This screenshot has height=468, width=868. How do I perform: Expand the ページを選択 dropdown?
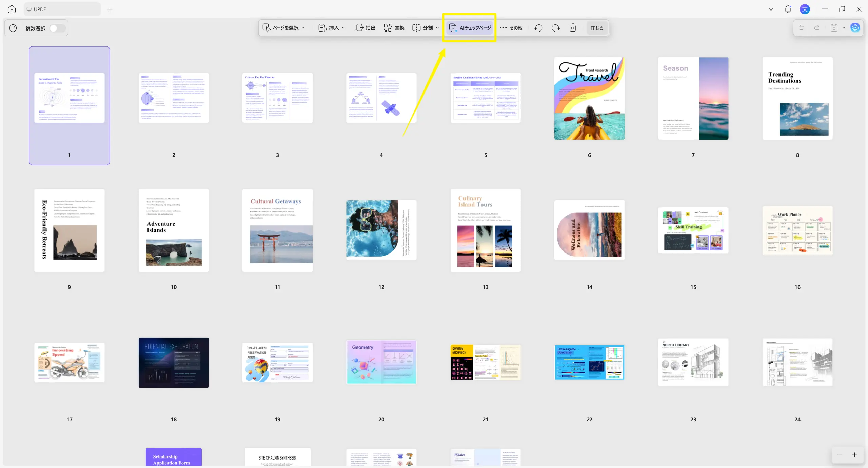284,28
